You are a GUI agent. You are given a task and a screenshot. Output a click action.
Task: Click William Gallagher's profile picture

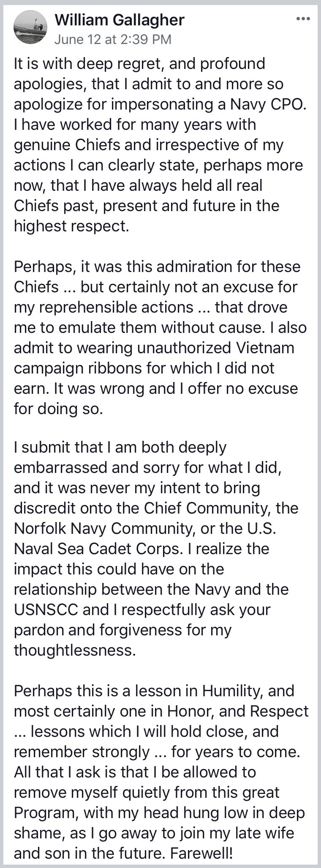tap(30, 27)
